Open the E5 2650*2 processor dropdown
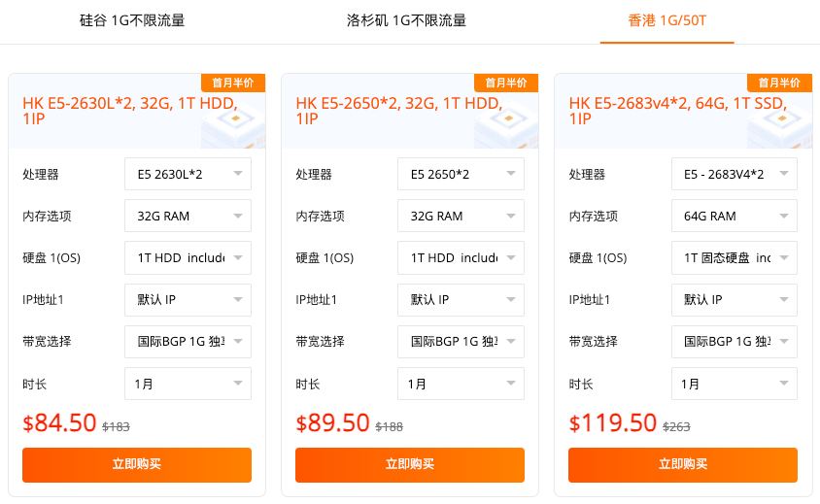This screenshot has width=820, height=504. pyautogui.click(x=461, y=175)
